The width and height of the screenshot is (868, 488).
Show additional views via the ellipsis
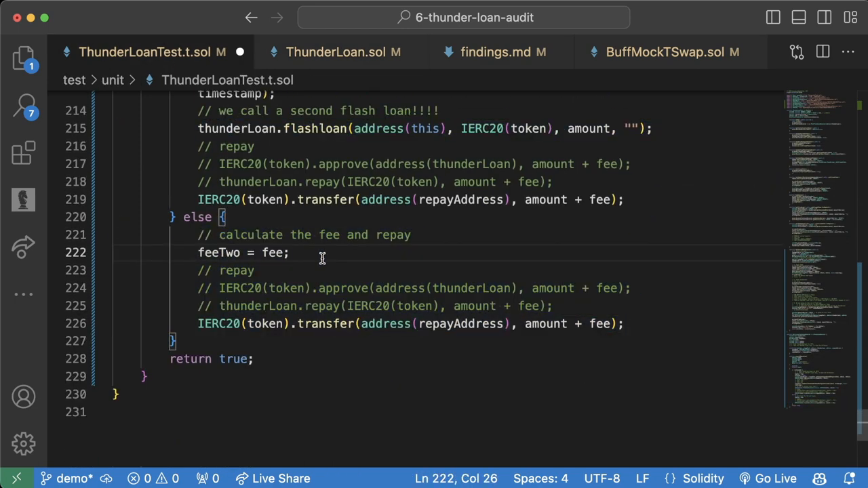24,294
